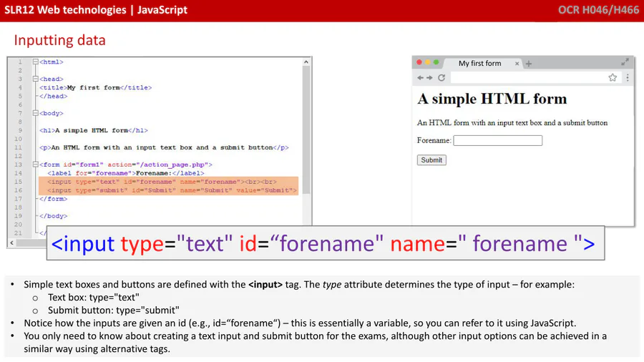This screenshot has width=644, height=362.
Task: Bookmark the page with the star icon
Action: tap(613, 78)
